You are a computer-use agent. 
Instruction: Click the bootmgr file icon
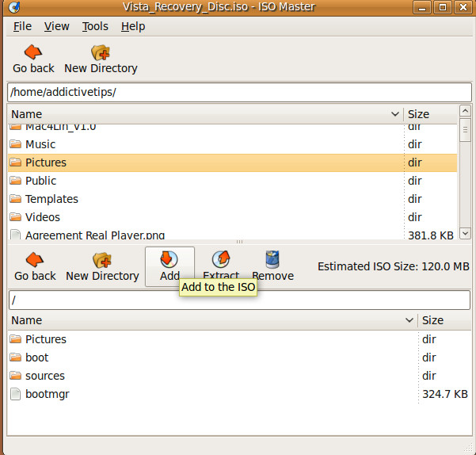[15, 394]
